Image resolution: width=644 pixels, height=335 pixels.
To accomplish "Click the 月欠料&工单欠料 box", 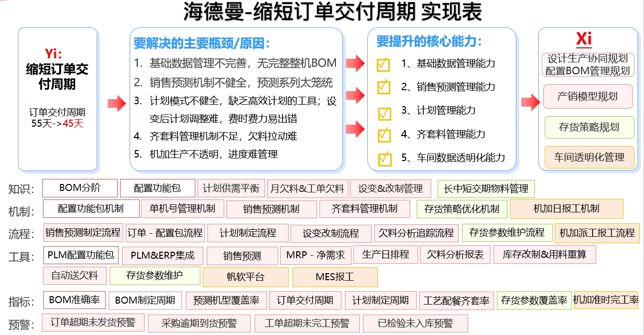I will click(x=307, y=188).
